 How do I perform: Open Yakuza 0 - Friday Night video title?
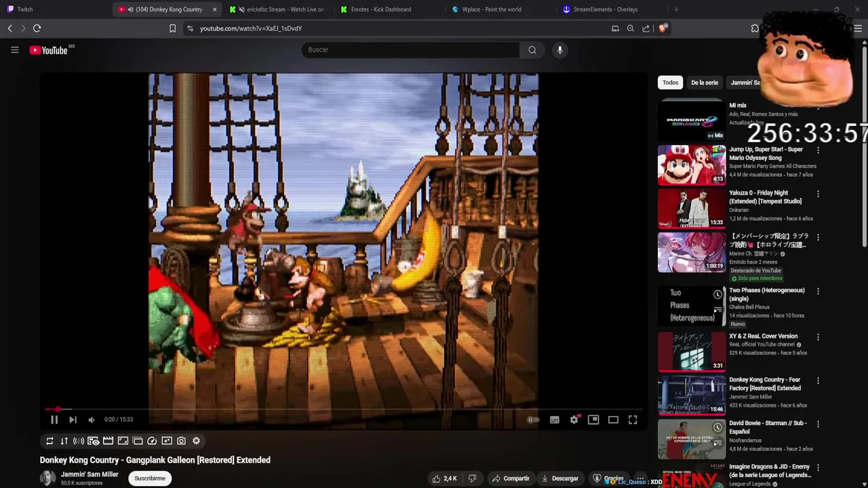(765, 197)
